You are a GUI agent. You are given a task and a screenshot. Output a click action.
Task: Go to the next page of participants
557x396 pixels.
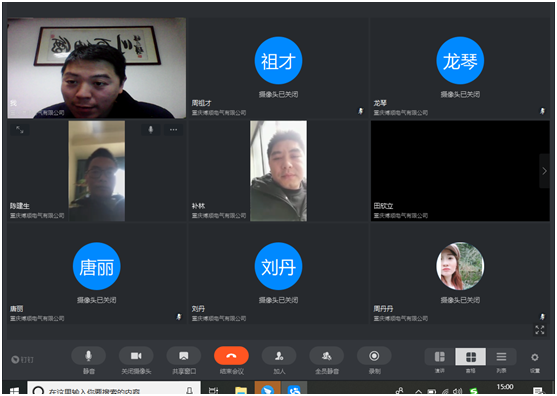tap(544, 171)
